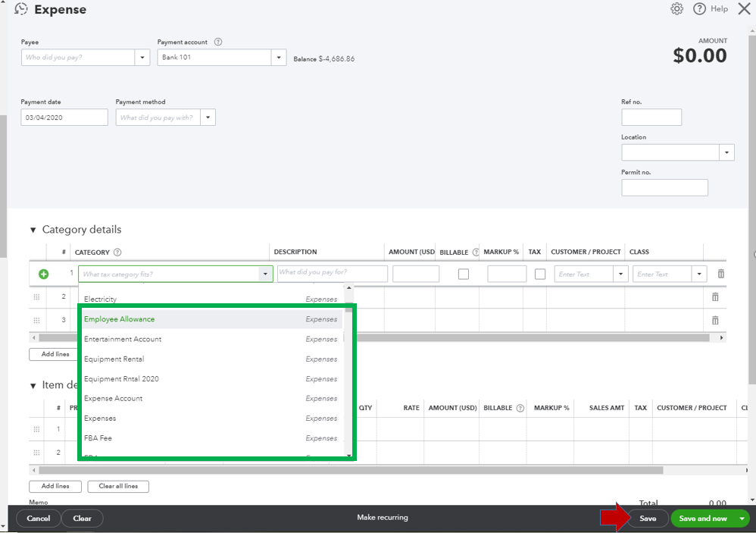Click Add lines under Category details
The image size is (756, 533).
55,354
